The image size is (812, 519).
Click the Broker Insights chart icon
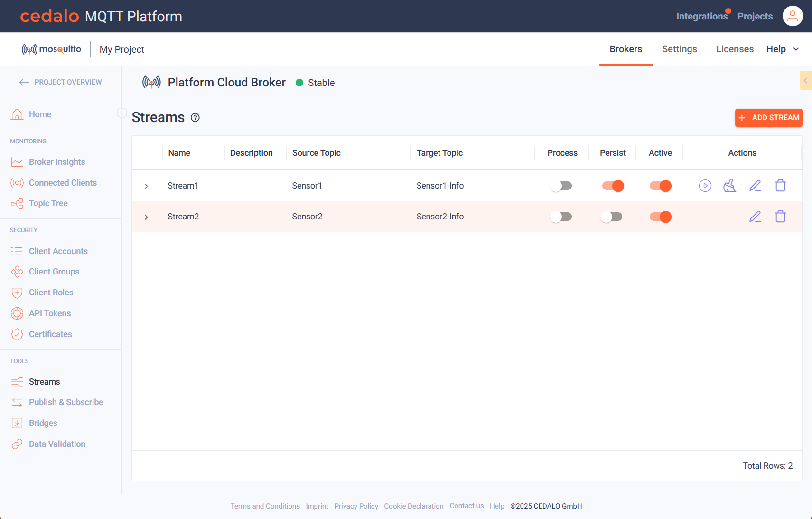(17, 162)
